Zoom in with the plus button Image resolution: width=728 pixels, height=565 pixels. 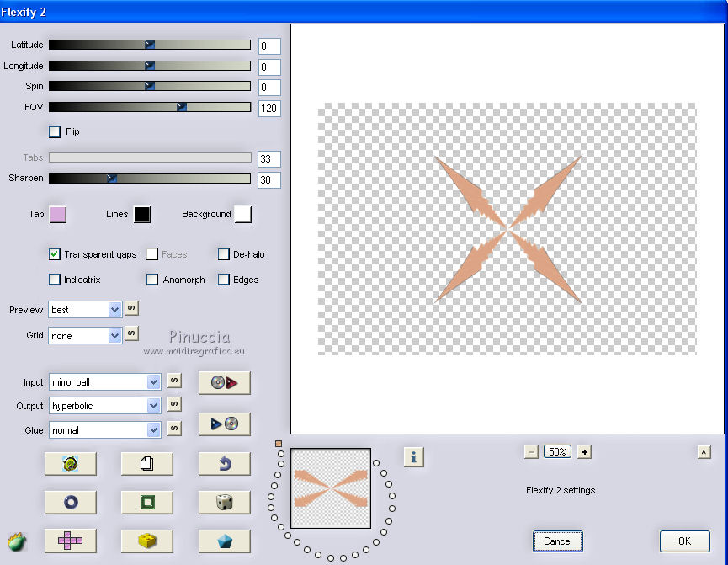click(x=584, y=451)
